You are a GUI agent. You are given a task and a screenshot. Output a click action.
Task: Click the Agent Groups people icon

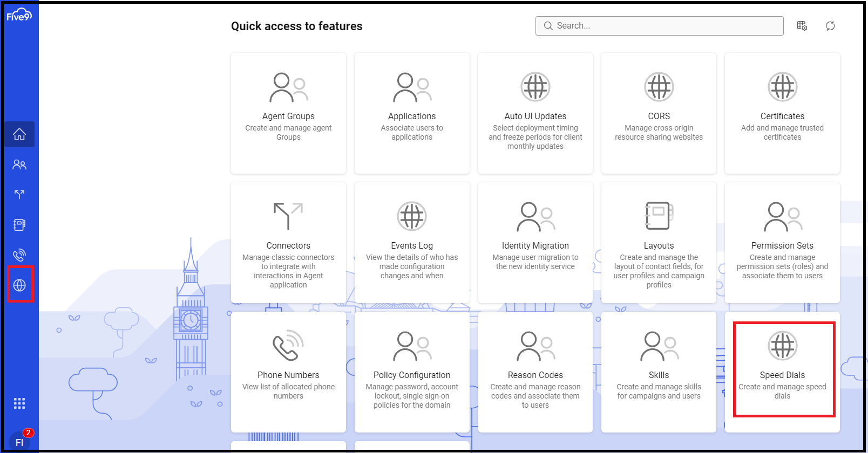pyautogui.click(x=289, y=87)
